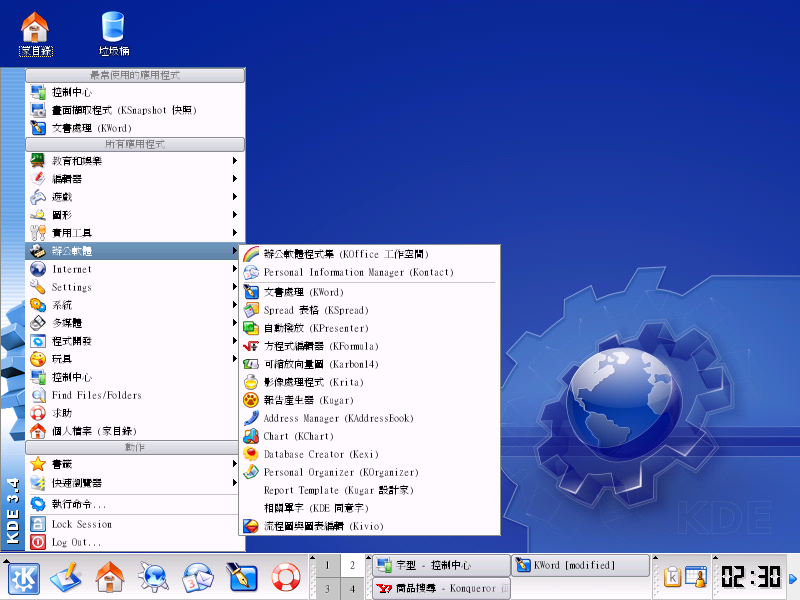Click the digital clock showing 02:30
This screenshot has width=800, height=600.
(x=751, y=577)
